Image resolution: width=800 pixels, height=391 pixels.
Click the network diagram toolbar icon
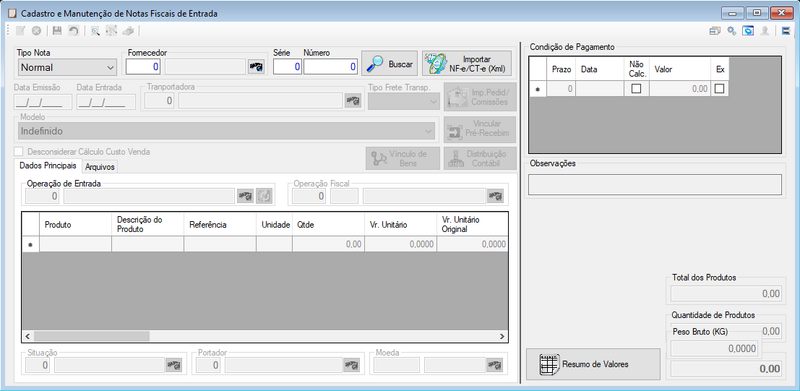(x=111, y=31)
